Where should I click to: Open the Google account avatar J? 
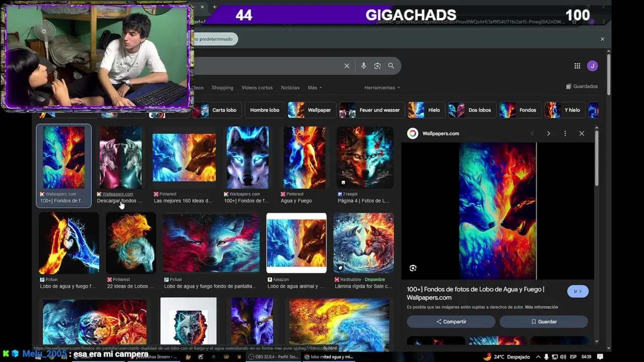[593, 66]
